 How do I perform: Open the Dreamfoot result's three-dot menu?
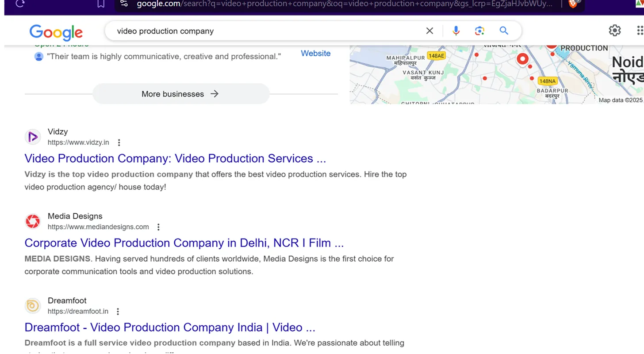(118, 311)
